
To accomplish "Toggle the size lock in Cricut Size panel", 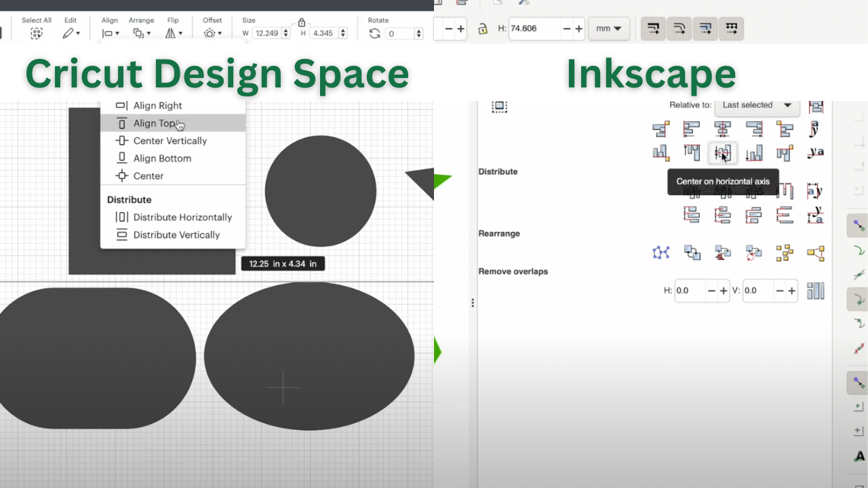I will point(301,22).
